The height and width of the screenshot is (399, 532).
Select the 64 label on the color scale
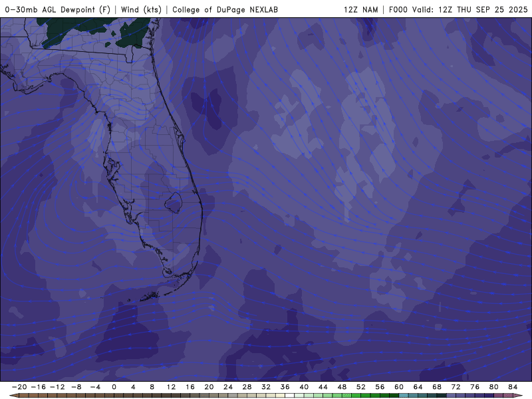(x=418, y=387)
